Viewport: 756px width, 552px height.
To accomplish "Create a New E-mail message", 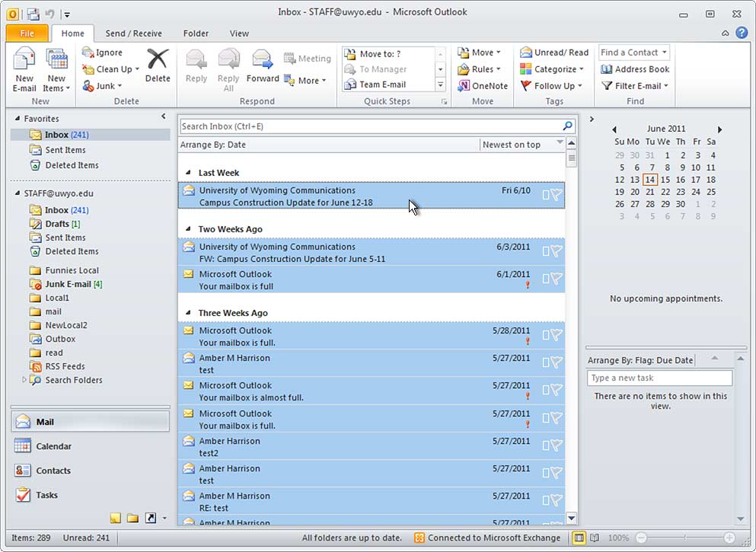I will pyautogui.click(x=24, y=69).
